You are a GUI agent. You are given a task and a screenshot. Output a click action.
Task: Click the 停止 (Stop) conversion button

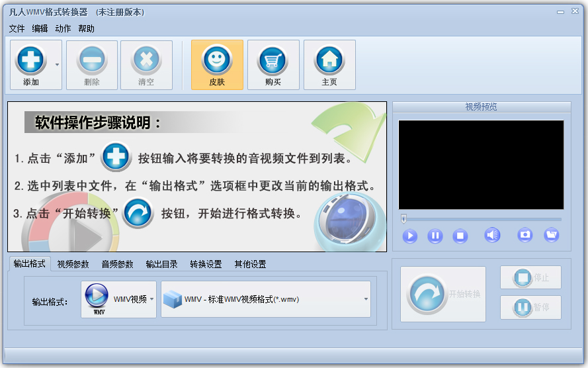[530, 277]
